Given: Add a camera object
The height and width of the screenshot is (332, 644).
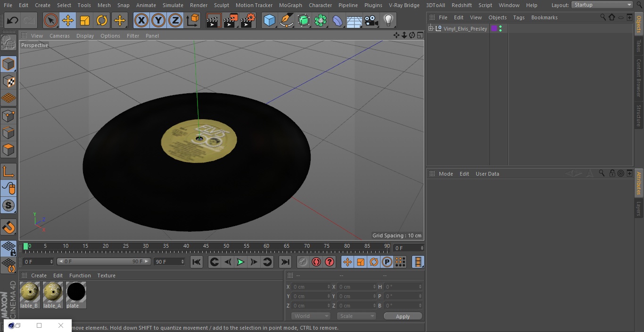Looking at the screenshot, I should [x=372, y=21].
